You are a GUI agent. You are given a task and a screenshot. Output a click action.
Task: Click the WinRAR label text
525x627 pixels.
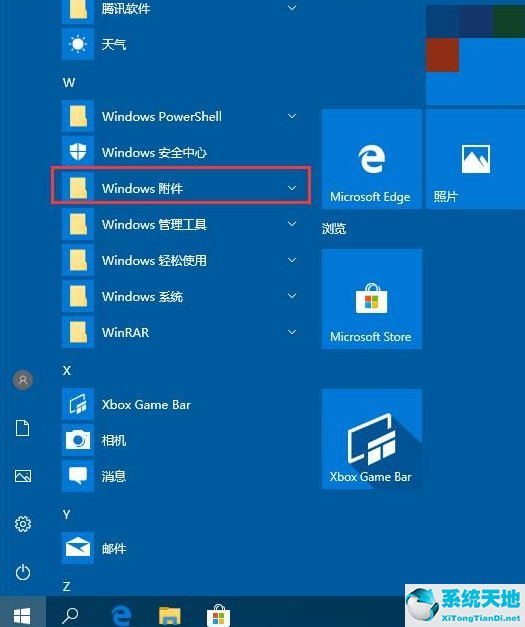126,332
